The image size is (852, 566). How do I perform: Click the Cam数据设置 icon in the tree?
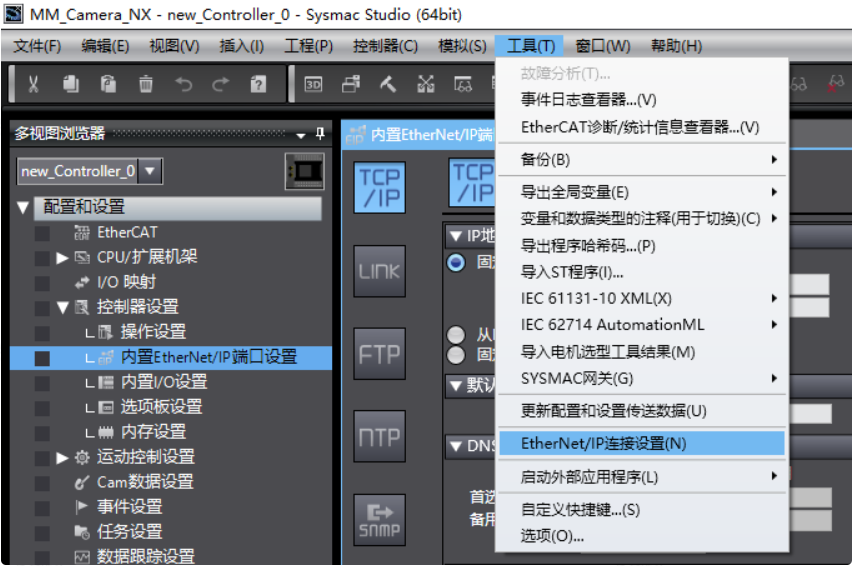pyautogui.click(x=82, y=482)
